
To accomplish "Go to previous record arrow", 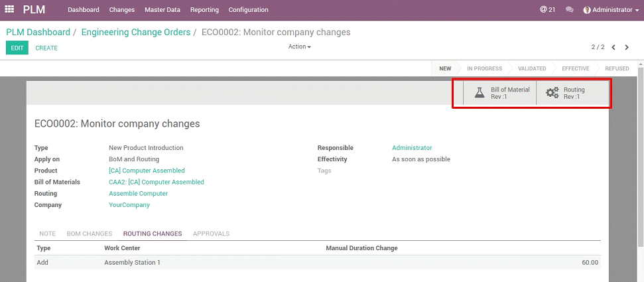I will coord(613,48).
